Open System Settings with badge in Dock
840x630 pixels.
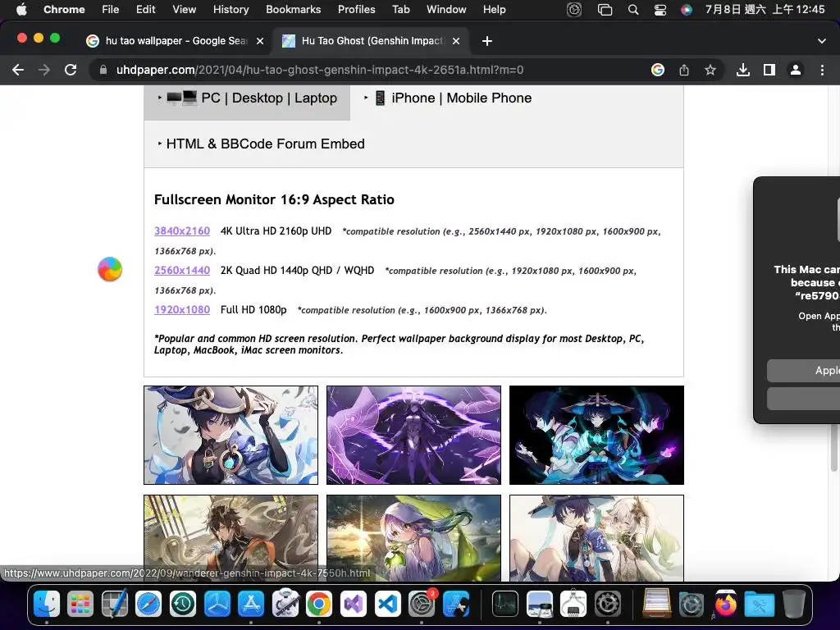[x=422, y=604]
